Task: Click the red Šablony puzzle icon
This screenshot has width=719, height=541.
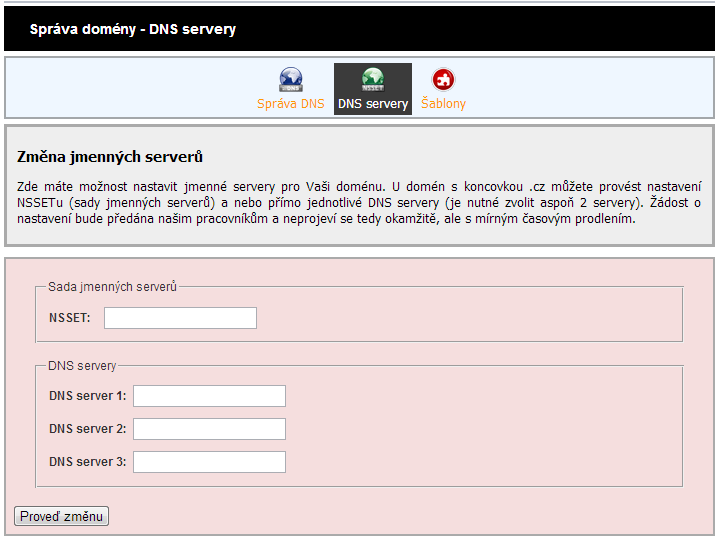Action: (443, 79)
